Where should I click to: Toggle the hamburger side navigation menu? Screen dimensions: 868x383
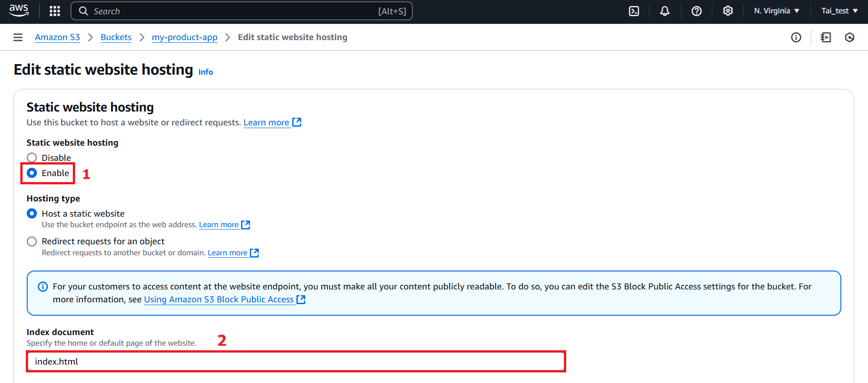point(18,37)
